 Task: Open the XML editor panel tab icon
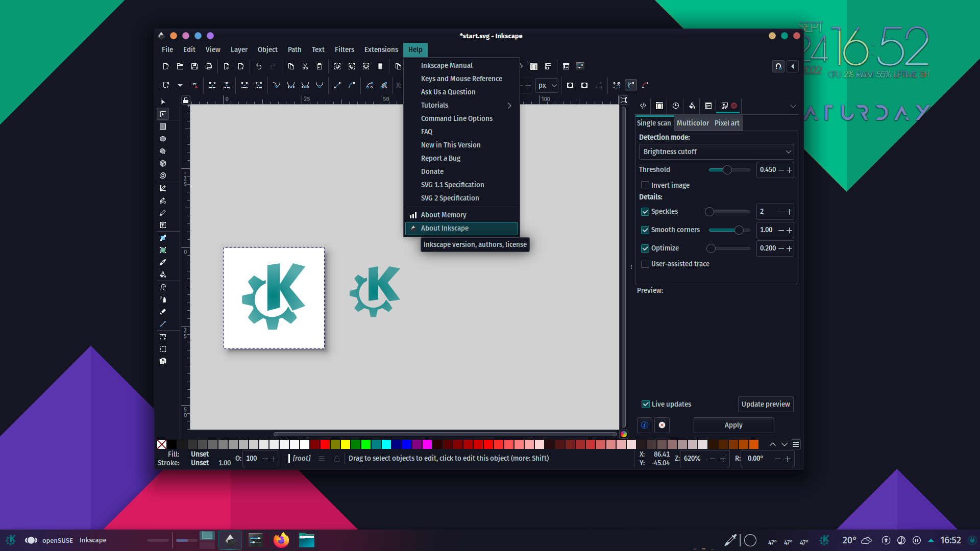point(643,106)
